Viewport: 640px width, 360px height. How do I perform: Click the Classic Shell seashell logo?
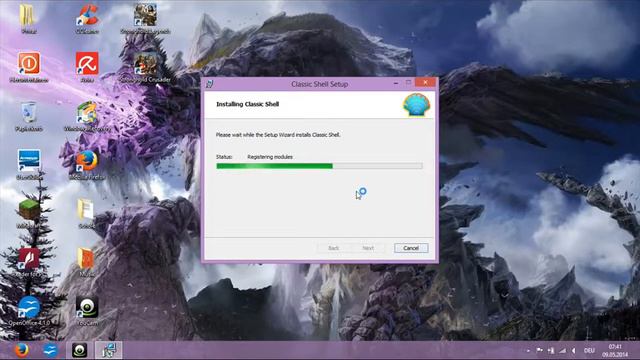coord(416,105)
